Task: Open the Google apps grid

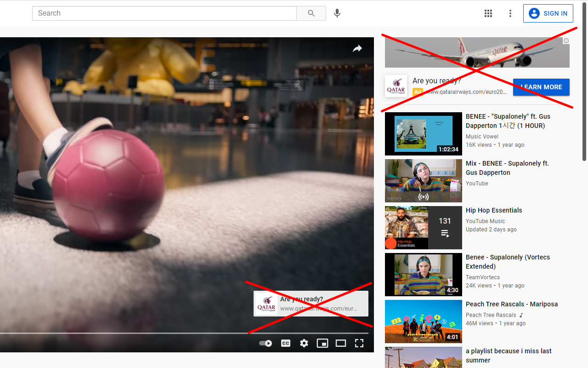Action: (x=488, y=13)
